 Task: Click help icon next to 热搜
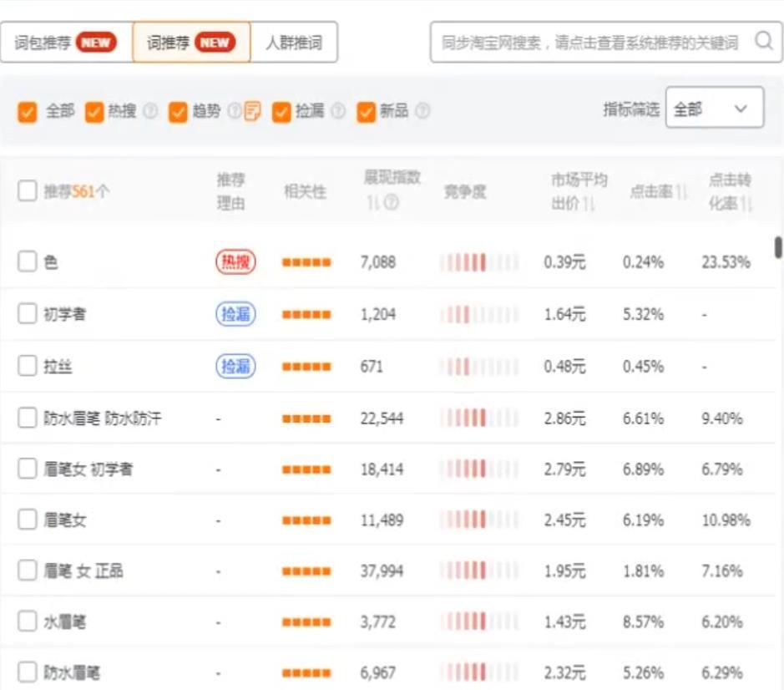150,111
